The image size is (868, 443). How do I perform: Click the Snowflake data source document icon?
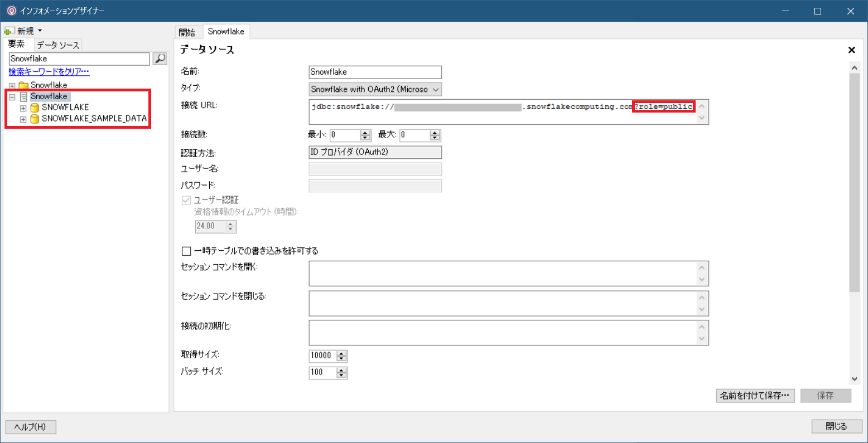(x=23, y=96)
